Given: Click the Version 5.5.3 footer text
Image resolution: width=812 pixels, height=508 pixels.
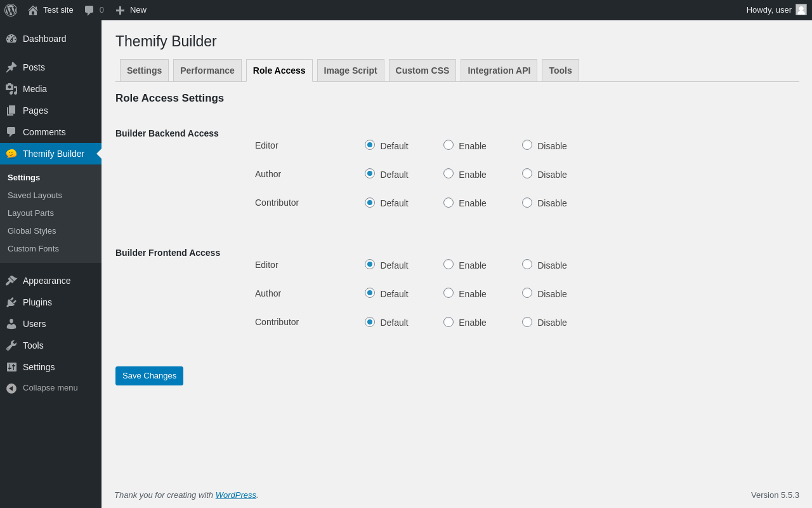Looking at the screenshot, I should [x=775, y=495].
